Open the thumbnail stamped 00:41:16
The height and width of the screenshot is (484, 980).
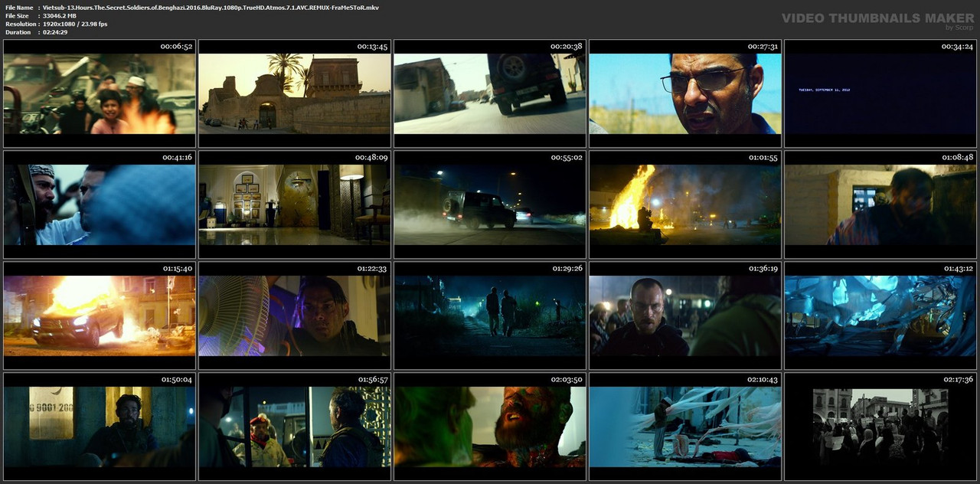100,204
